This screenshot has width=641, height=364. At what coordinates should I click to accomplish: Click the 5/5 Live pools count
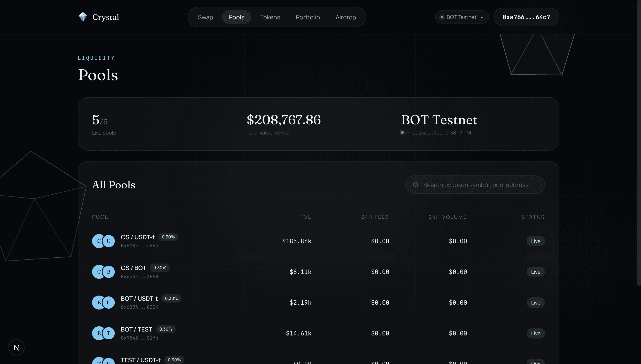100,120
